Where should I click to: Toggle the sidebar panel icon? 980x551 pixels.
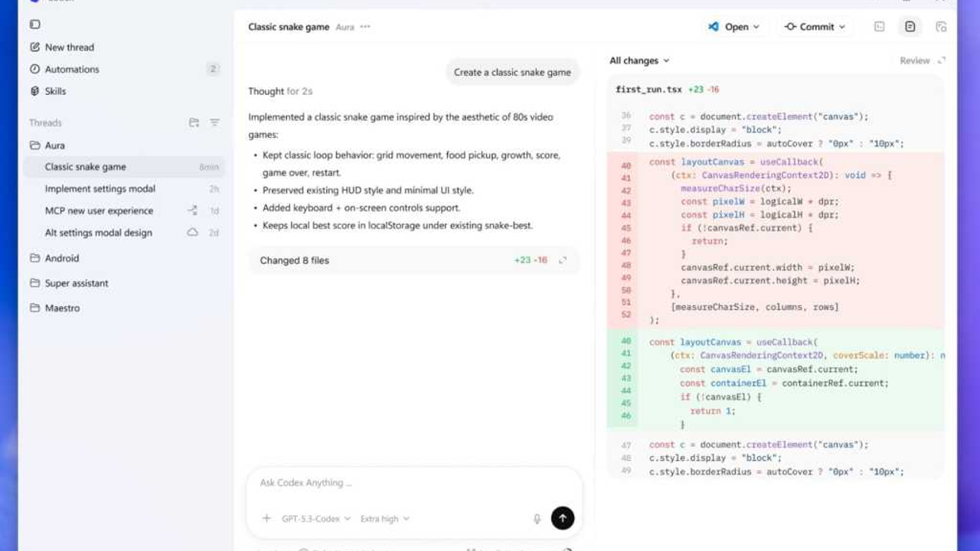34,24
